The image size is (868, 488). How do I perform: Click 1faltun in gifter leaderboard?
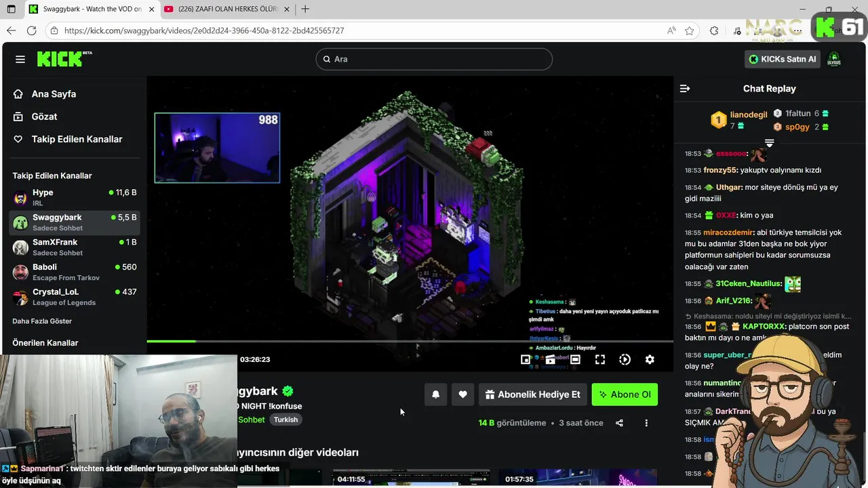[x=798, y=114]
